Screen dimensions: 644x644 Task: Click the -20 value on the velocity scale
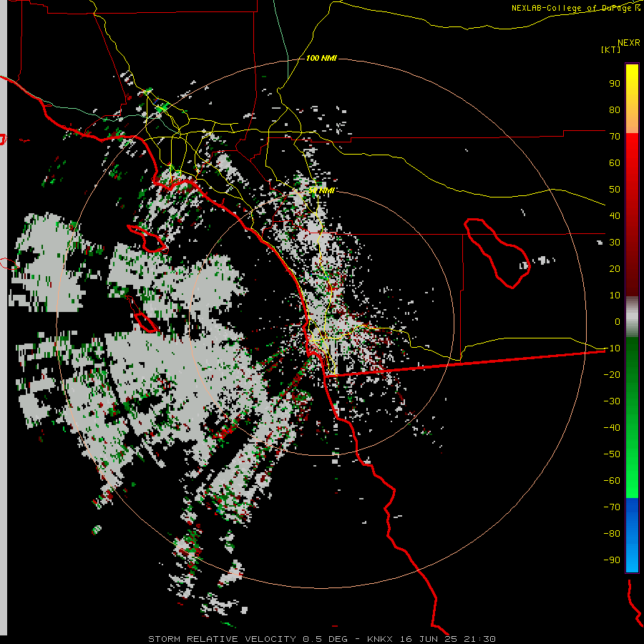point(612,374)
